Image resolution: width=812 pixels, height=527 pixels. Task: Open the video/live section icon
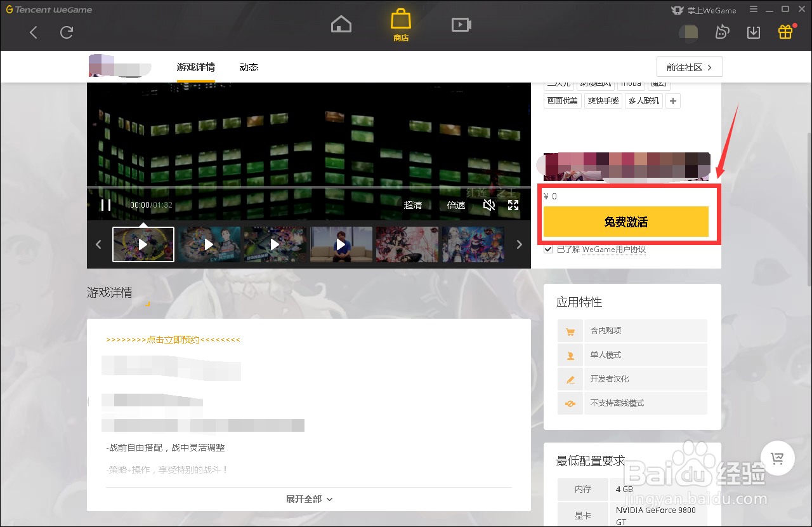point(461,25)
